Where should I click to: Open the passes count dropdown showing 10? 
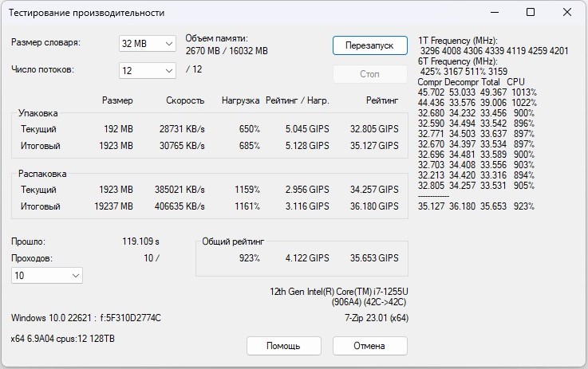coord(46,276)
